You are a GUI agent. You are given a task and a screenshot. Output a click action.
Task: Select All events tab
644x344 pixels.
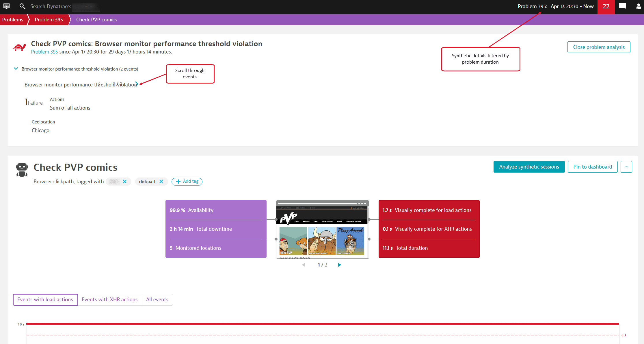157,299
